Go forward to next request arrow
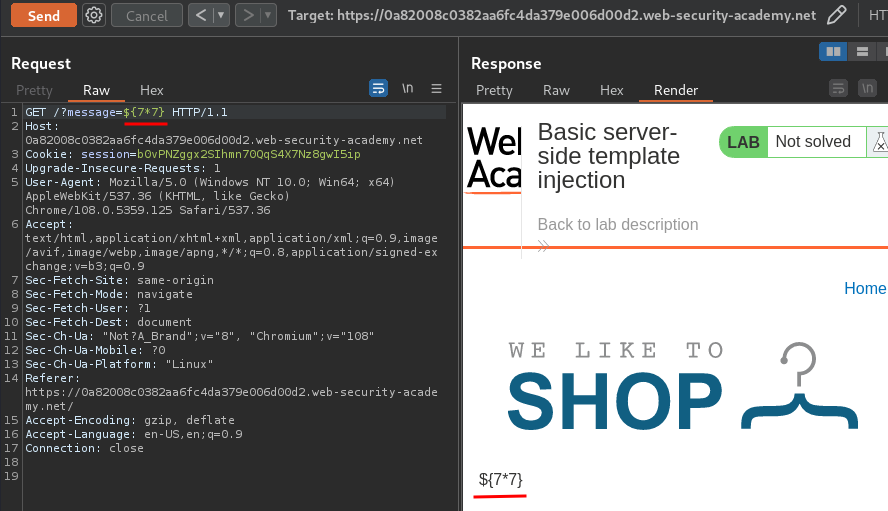The image size is (888, 511). tap(248, 15)
